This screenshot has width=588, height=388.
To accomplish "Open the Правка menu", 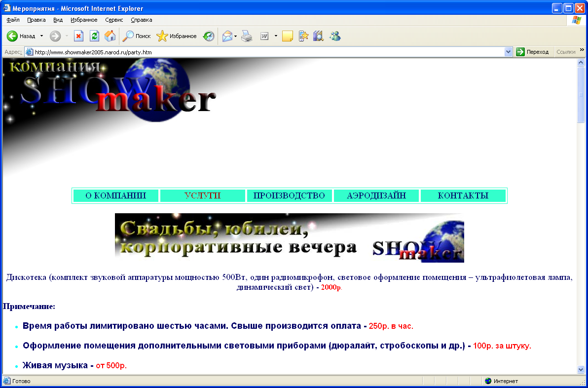I will coord(37,20).
